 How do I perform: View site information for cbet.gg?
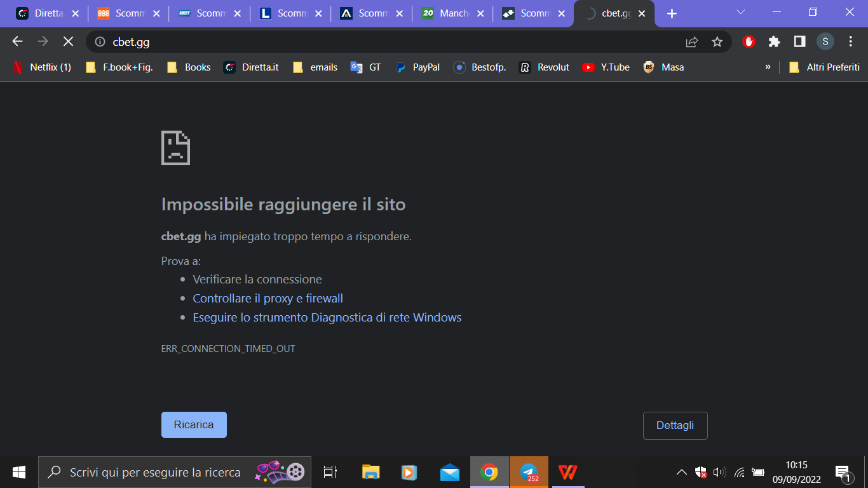pyautogui.click(x=100, y=42)
